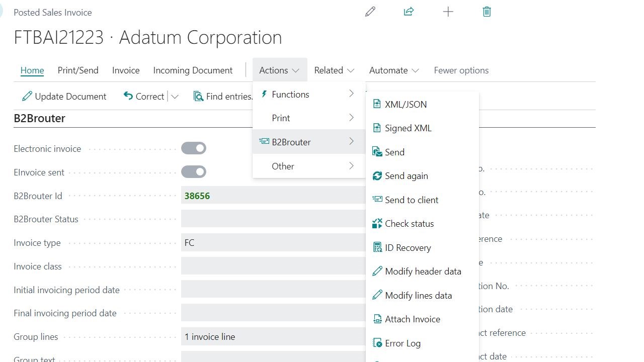Click the Final invoicing period date field
This screenshot has height=362, width=644.
(273, 313)
